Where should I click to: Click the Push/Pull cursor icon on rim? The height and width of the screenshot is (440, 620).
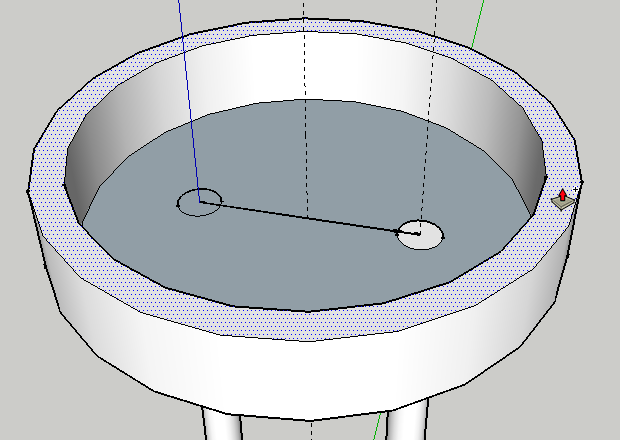pos(563,198)
